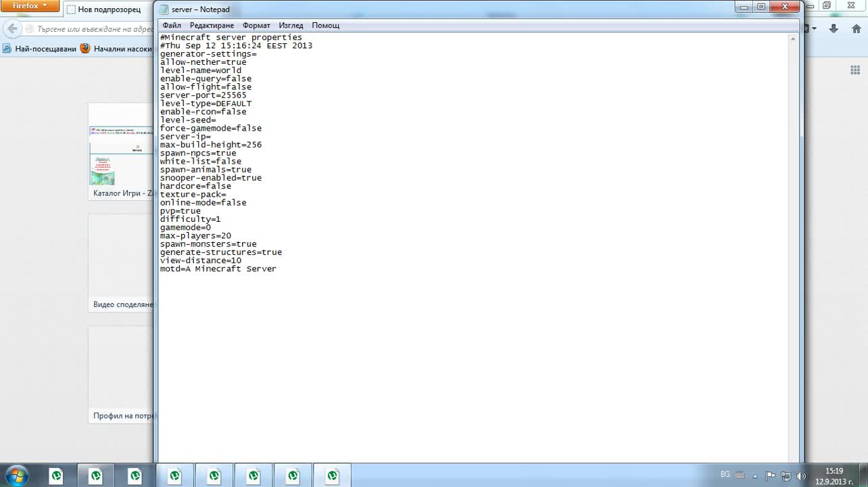This screenshot has width=868, height=487.
Task: Open the network status tray icon
Action: (786, 475)
